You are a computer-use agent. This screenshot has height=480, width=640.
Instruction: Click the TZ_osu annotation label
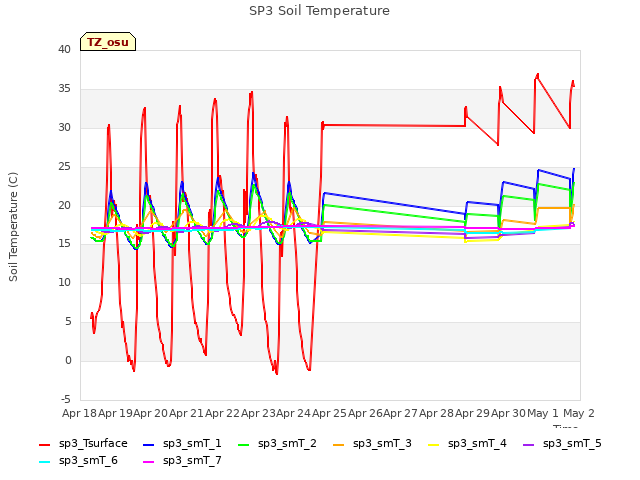(108, 42)
